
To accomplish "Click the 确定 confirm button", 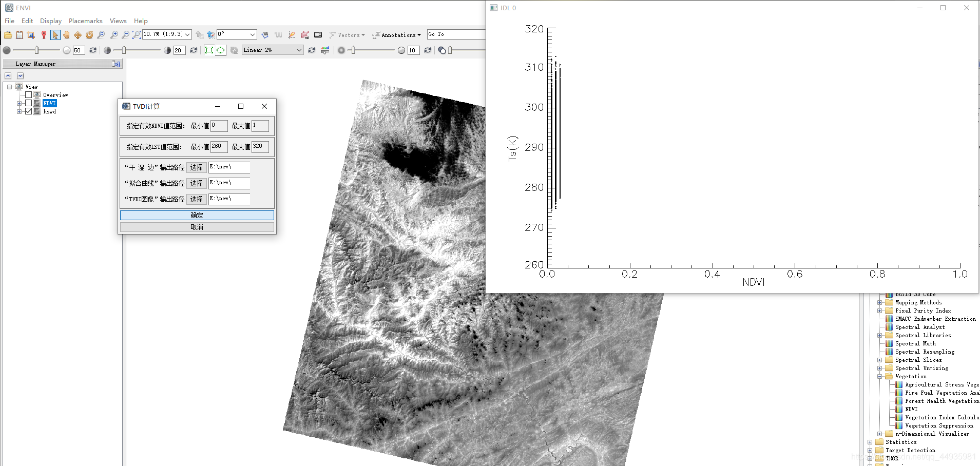I will pyautogui.click(x=197, y=215).
